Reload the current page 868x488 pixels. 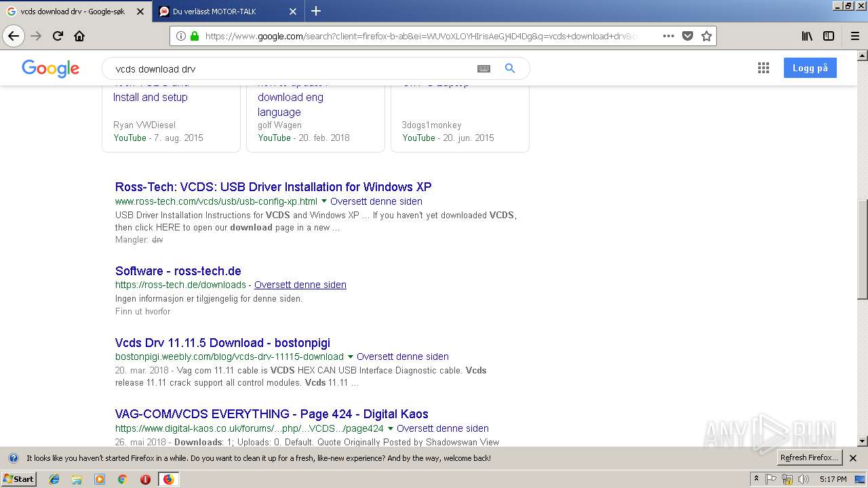pos(58,36)
